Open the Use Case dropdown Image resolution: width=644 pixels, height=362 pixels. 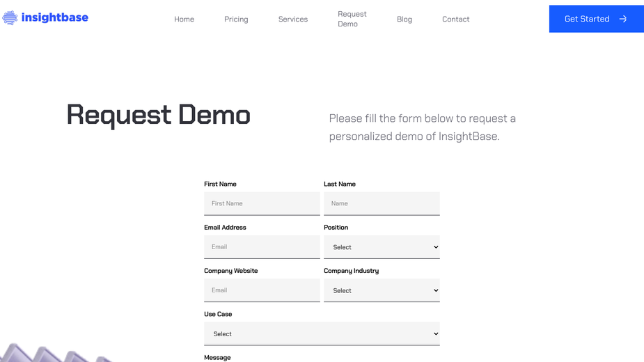click(322, 333)
